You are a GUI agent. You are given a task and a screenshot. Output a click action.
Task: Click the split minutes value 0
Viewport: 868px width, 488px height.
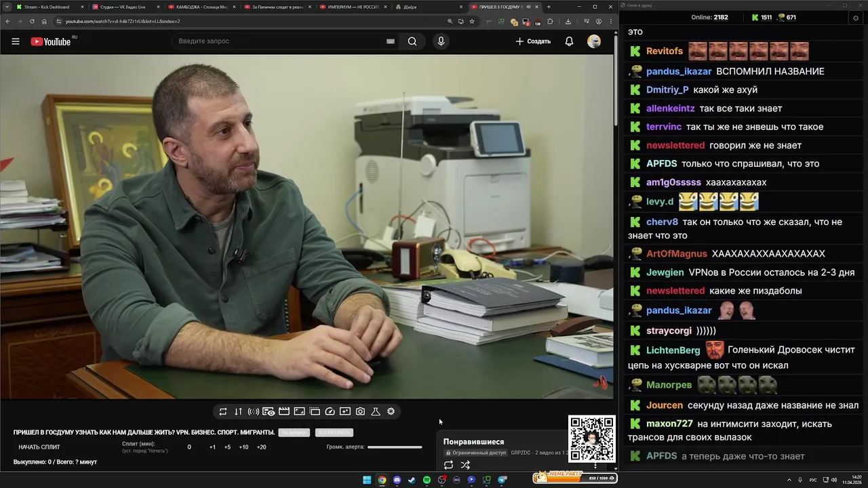tap(189, 447)
